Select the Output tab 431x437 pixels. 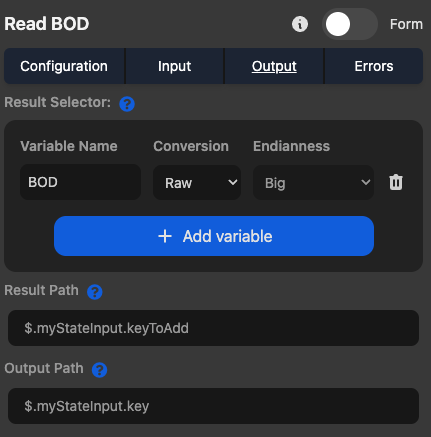click(274, 66)
